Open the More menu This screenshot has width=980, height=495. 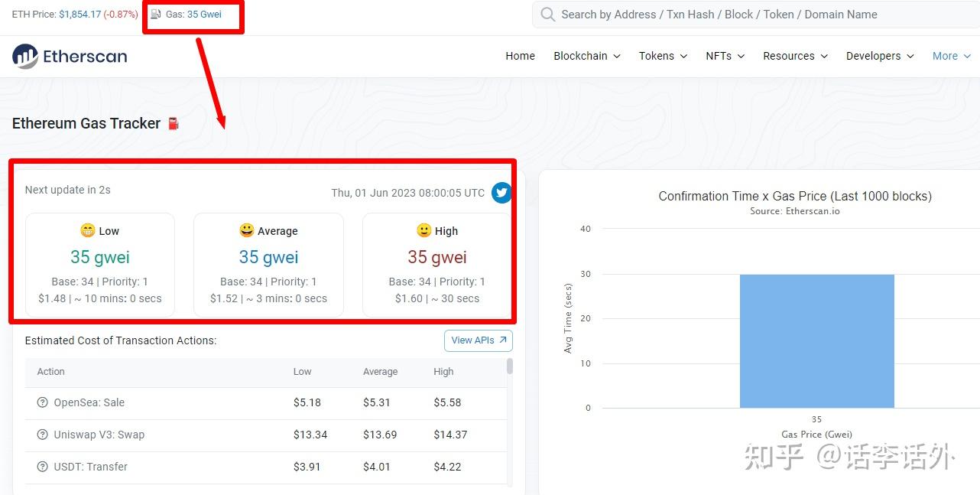pyautogui.click(x=952, y=56)
